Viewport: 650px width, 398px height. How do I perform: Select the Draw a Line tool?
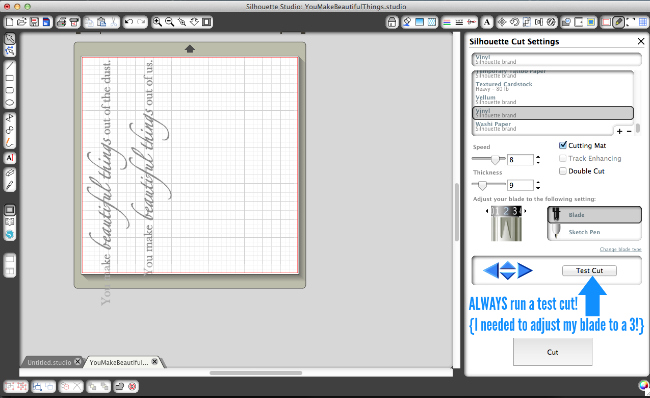10,66
